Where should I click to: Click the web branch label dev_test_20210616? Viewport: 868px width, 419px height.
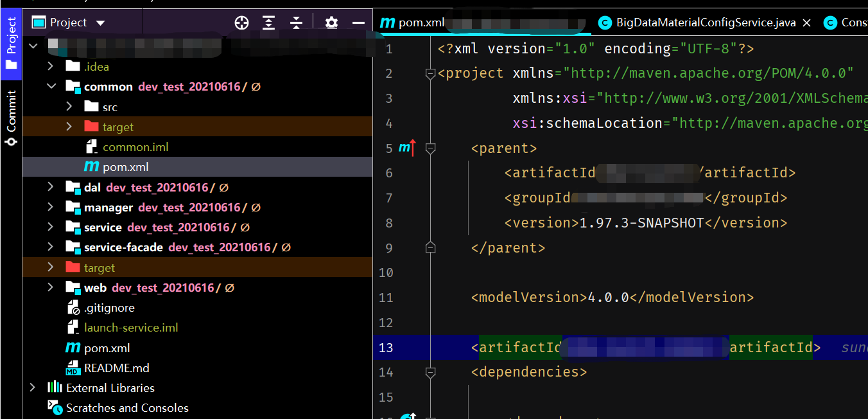click(163, 287)
